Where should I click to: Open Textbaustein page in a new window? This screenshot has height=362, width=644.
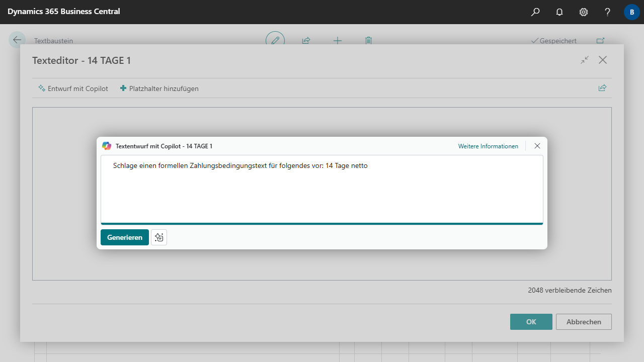(600, 41)
